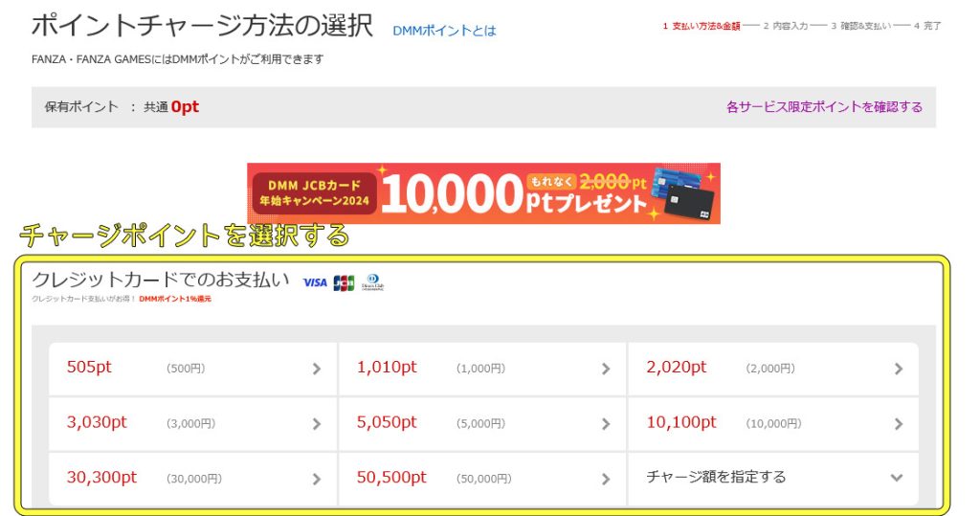Click step 2 内容入力 in progress bar
980x516 pixels.
(x=786, y=26)
